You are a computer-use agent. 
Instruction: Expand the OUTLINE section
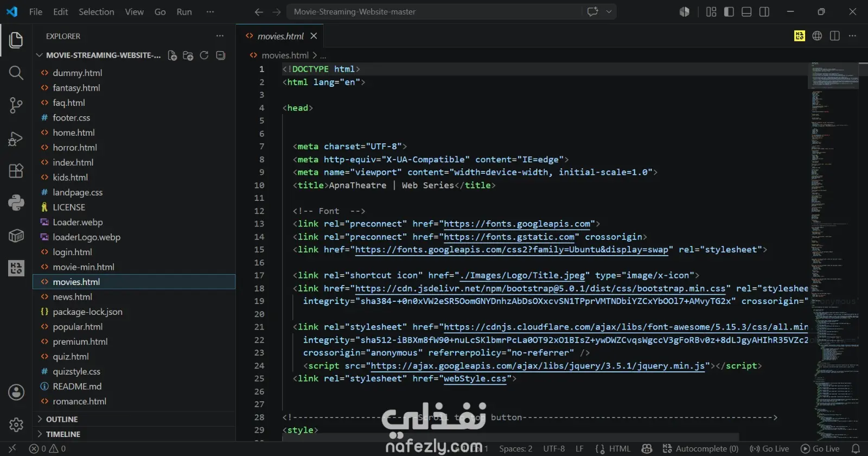coord(135,420)
